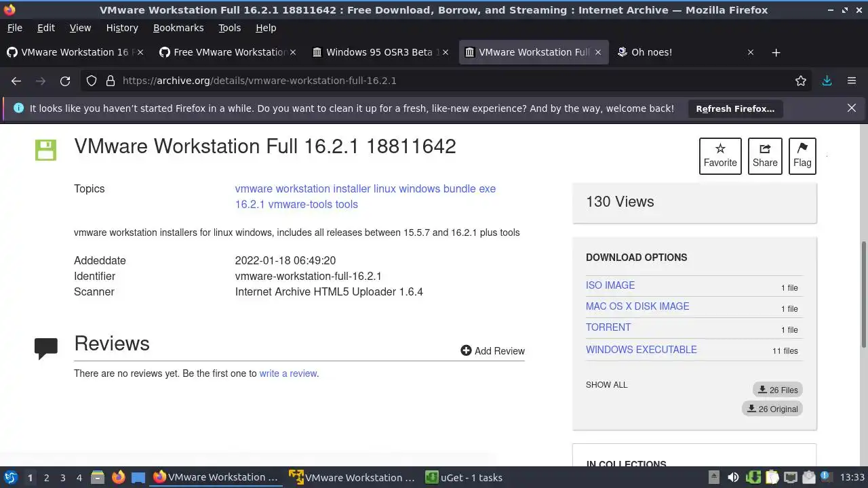
Task: Launch the file manager from taskbar
Action: (98, 478)
